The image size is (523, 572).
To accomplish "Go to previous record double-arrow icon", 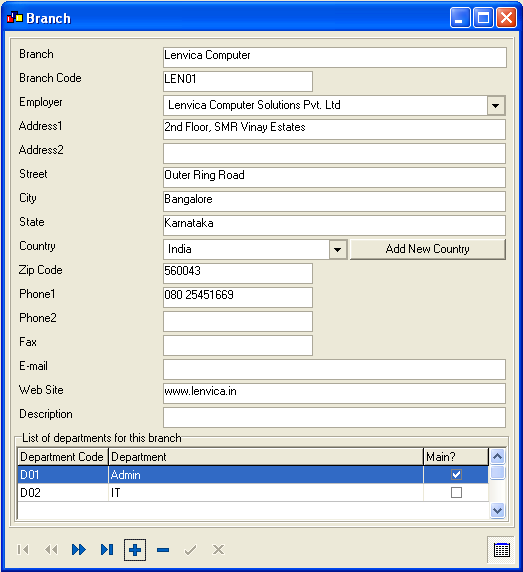I will tap(51, 549).
